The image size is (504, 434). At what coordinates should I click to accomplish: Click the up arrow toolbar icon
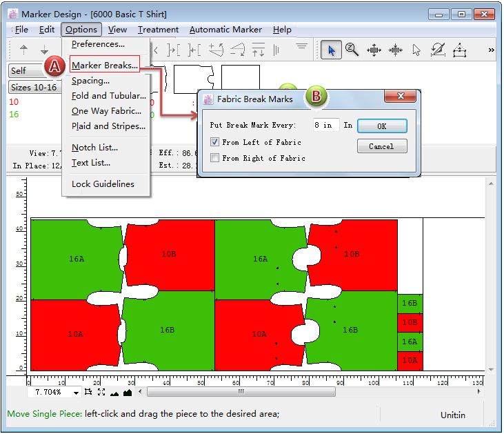24,50
